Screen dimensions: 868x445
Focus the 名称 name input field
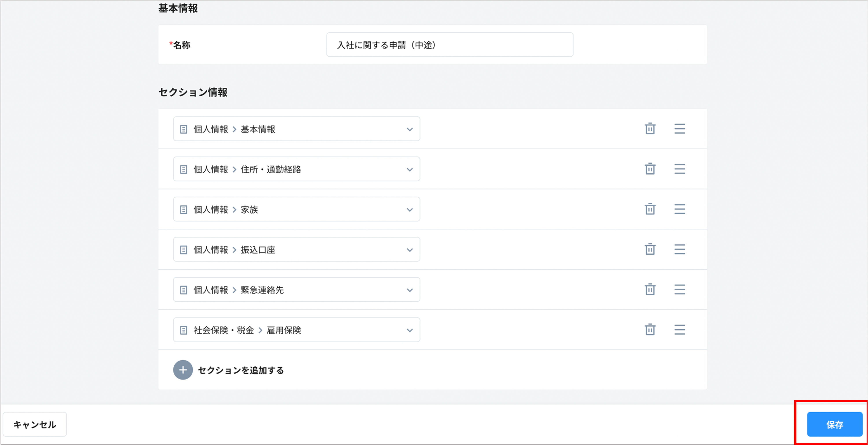click(x=450, y=45)
